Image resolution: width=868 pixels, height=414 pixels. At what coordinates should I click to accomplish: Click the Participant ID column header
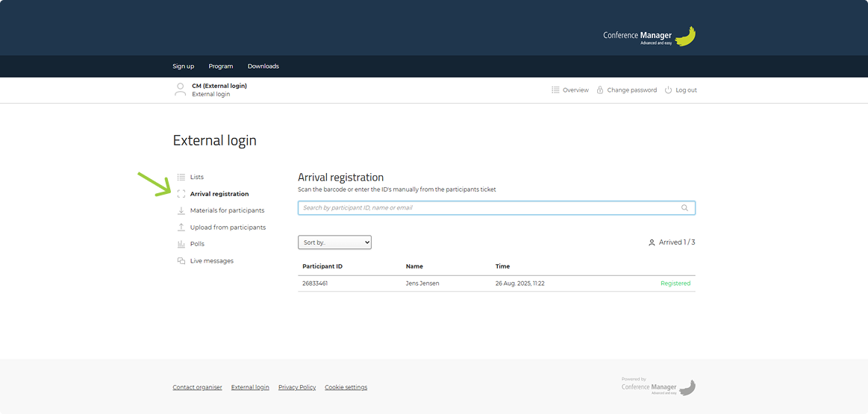pos(322,266)
